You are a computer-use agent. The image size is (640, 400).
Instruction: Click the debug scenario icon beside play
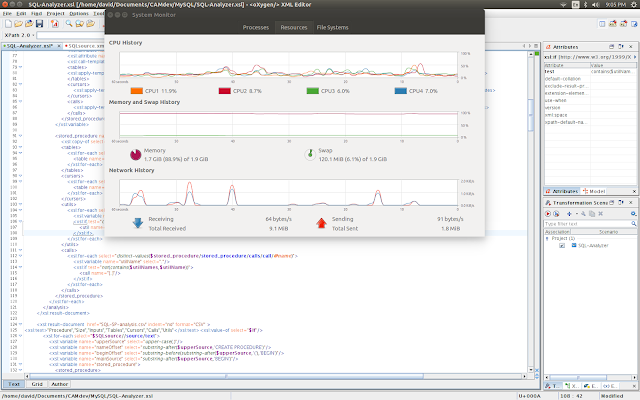click(556, 213)
